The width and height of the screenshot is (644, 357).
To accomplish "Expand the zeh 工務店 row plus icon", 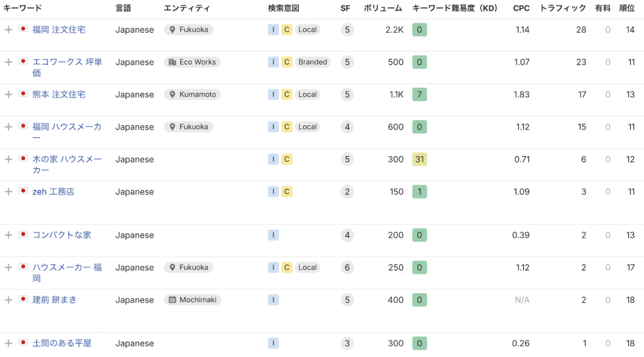I will (x=8, y=191).
